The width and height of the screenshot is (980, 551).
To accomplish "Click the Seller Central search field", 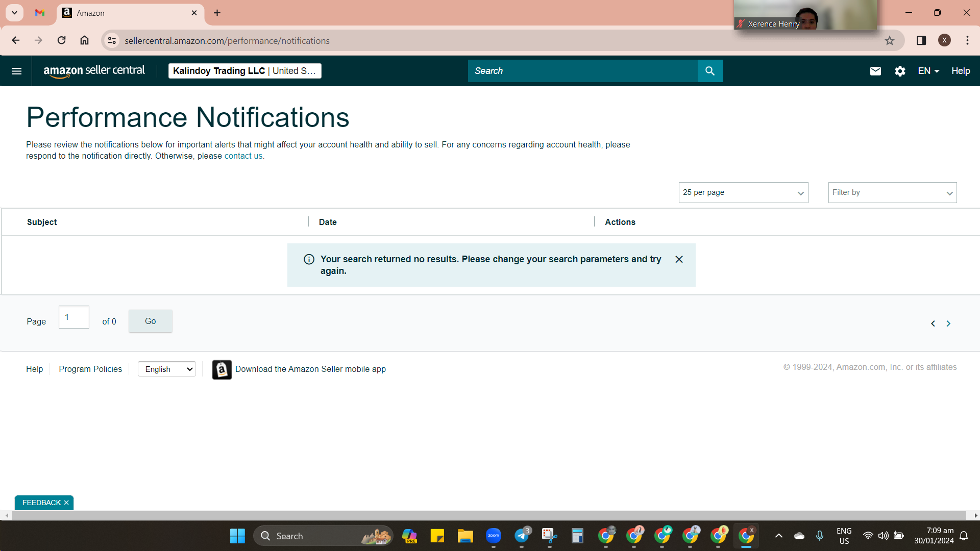I will tap(582, 71).
